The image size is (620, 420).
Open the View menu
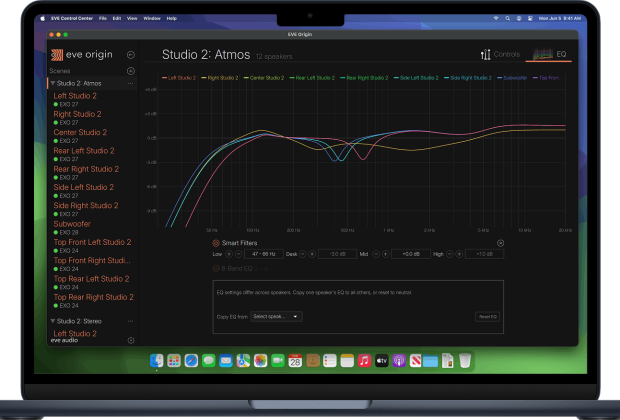coord(132,18)
